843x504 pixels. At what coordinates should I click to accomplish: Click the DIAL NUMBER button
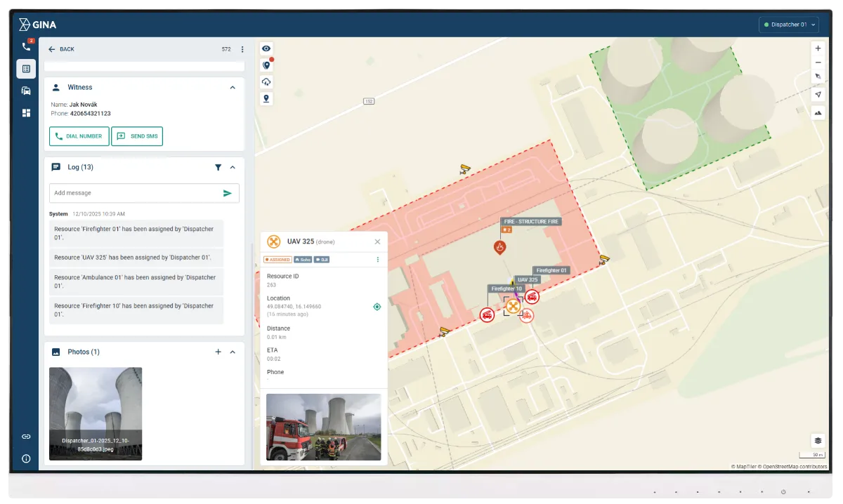point(79,136)
